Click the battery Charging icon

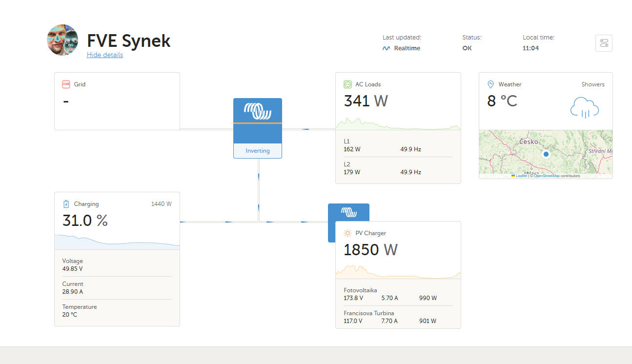[66, 204]
